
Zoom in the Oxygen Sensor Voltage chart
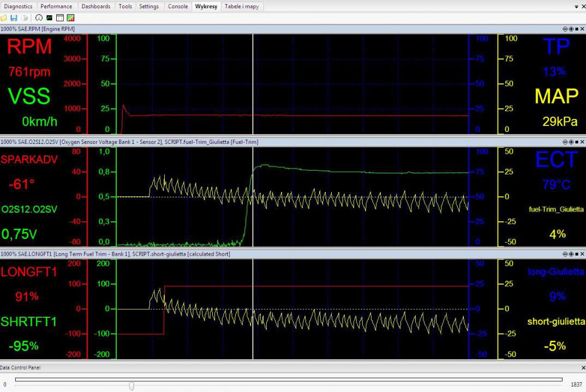pos(571,142)
